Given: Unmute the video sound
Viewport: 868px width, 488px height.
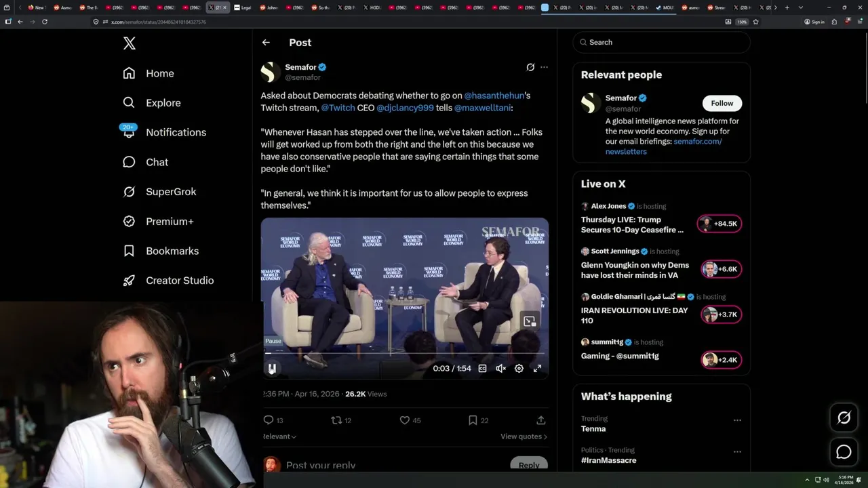Looking at the screenshot, I should pyautogui.click(x=500, y=369).
